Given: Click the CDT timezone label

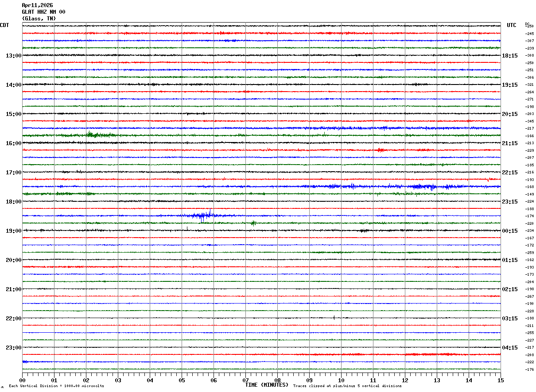Looking at the screenshot, I should 4,25.
